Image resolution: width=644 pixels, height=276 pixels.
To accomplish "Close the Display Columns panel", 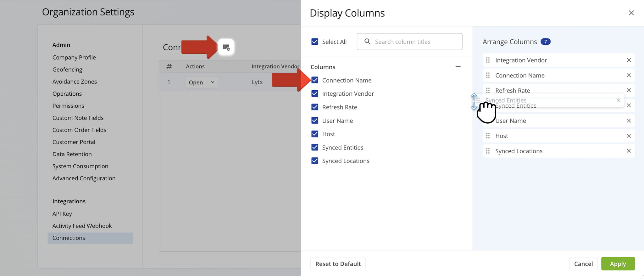I will pyautogui.click(x=631, y=13).
